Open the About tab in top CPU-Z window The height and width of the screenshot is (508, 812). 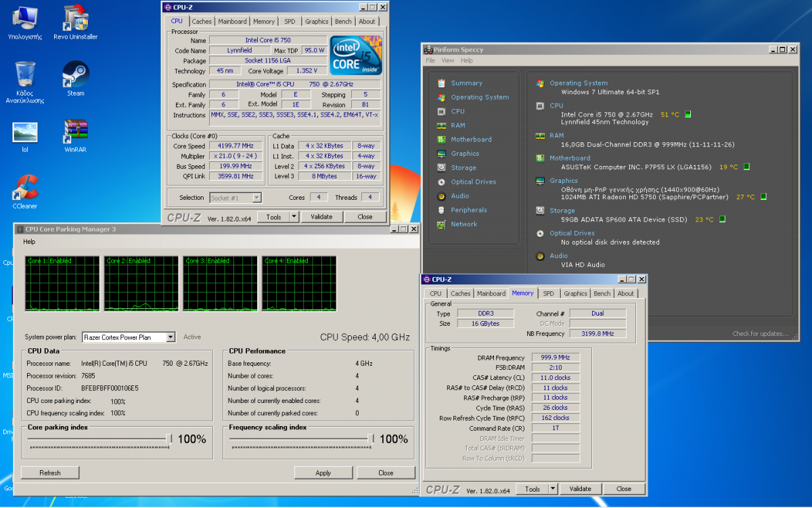click(367, 22)
